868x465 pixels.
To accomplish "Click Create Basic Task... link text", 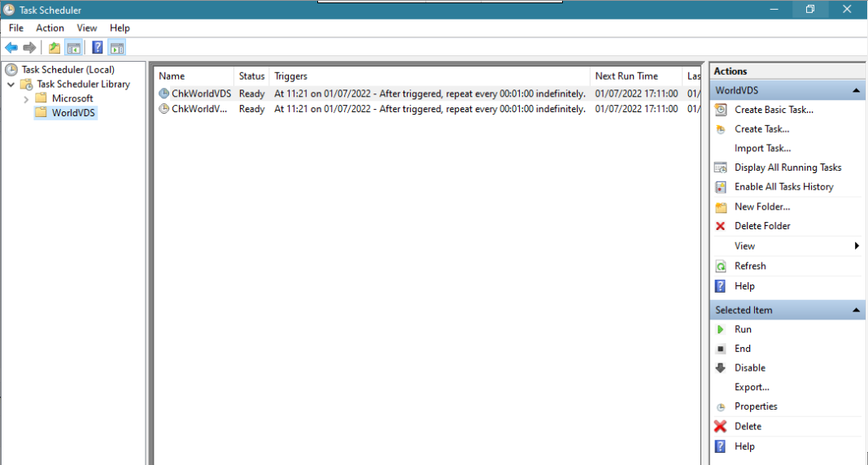I will point(774,110).
